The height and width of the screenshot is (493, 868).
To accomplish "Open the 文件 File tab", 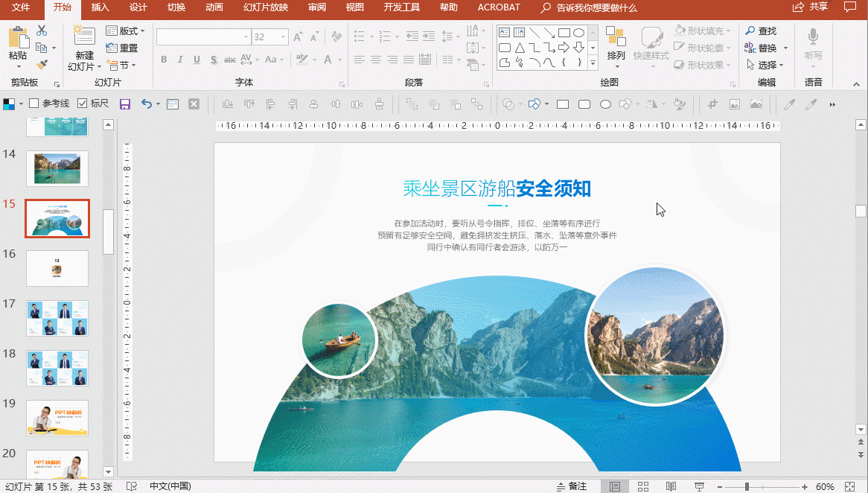I will coord(21,7).
